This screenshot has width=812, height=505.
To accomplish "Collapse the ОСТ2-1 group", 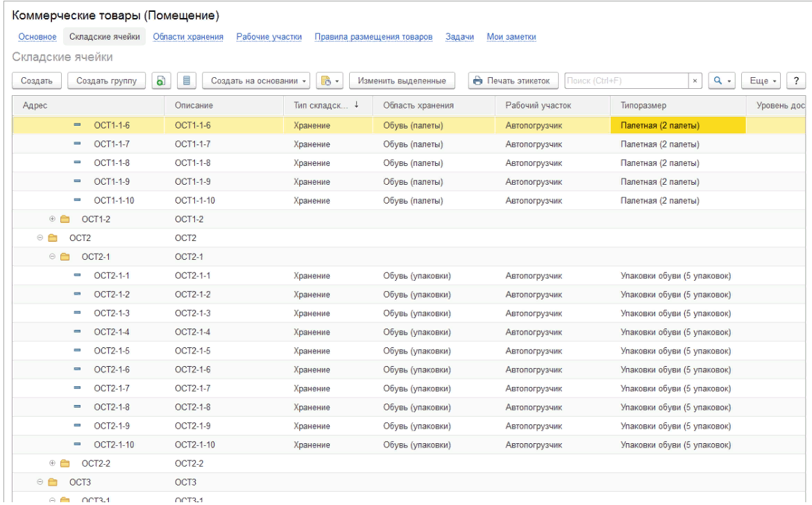I will (52, 257).
